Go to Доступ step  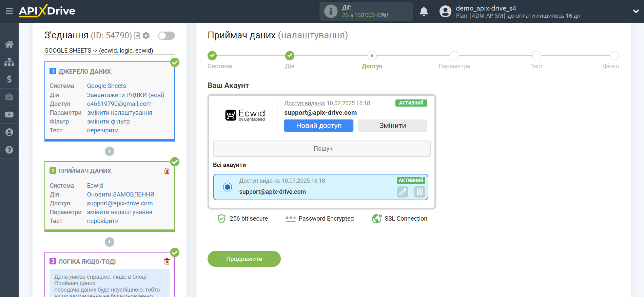click(372, 56)
